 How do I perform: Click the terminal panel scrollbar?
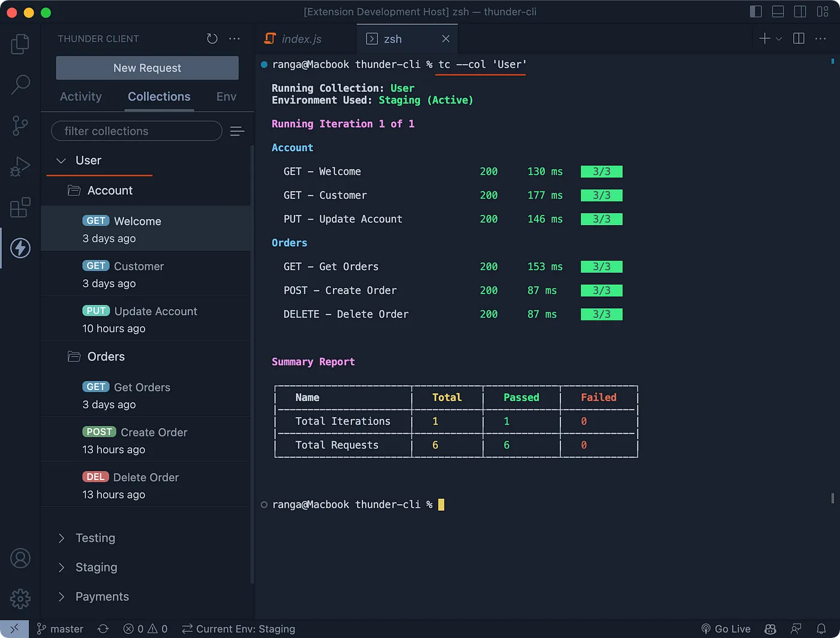[x=832, y=498]
